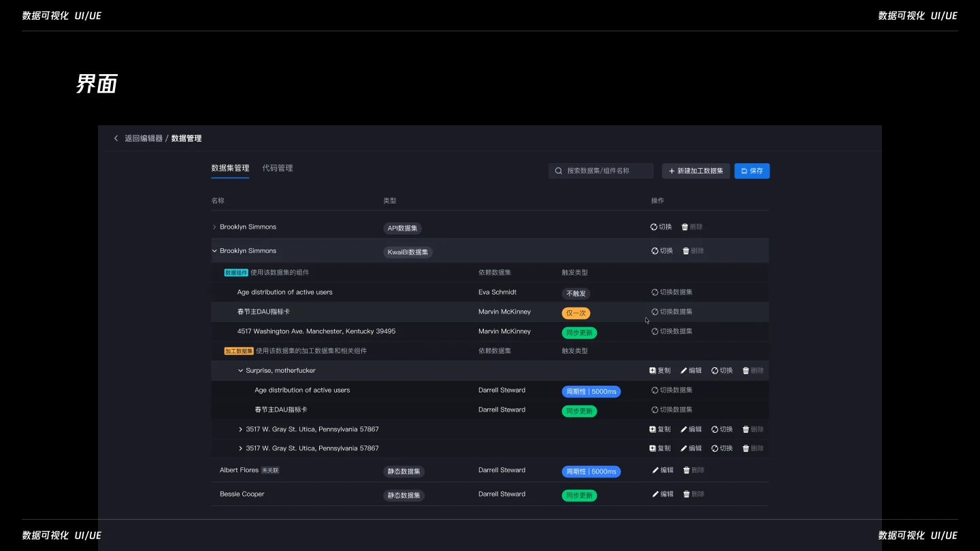
Task: Click 切换 for the KwaiBI数据集 row
Action: point(662,251)
